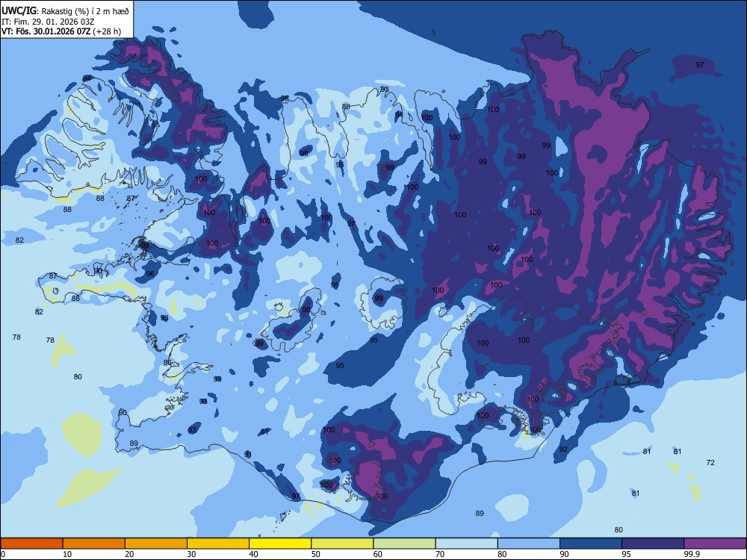Select the medium blue 90–95 legend swatch
The image size is (747, 560).
click(x=591, y=544)
